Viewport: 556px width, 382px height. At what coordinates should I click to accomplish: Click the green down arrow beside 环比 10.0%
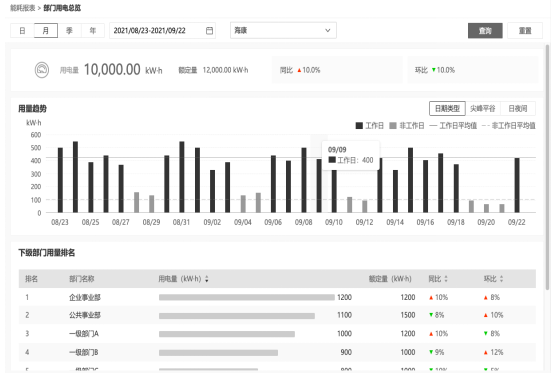433,70
